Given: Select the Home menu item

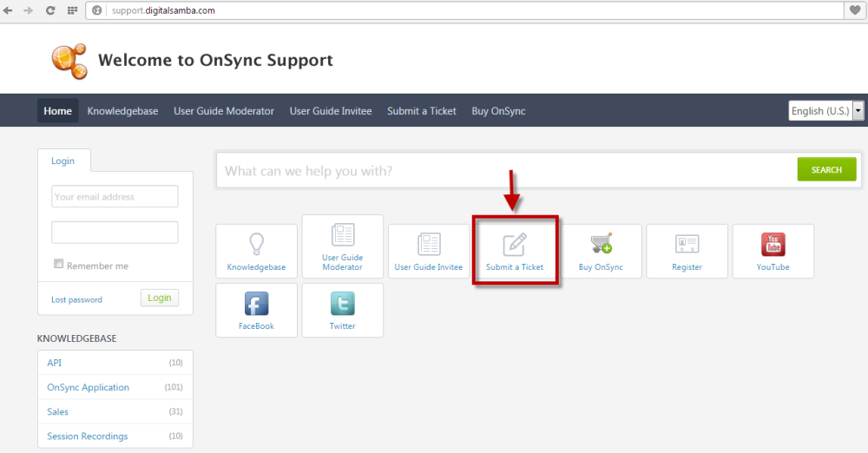Looking at the screenshot, I should coord(57,111).
